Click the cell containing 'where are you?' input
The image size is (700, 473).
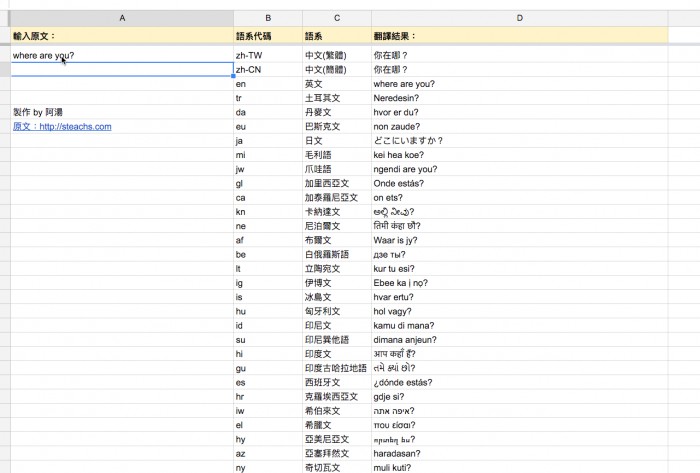pyautogui.click(x=122, y=55)
